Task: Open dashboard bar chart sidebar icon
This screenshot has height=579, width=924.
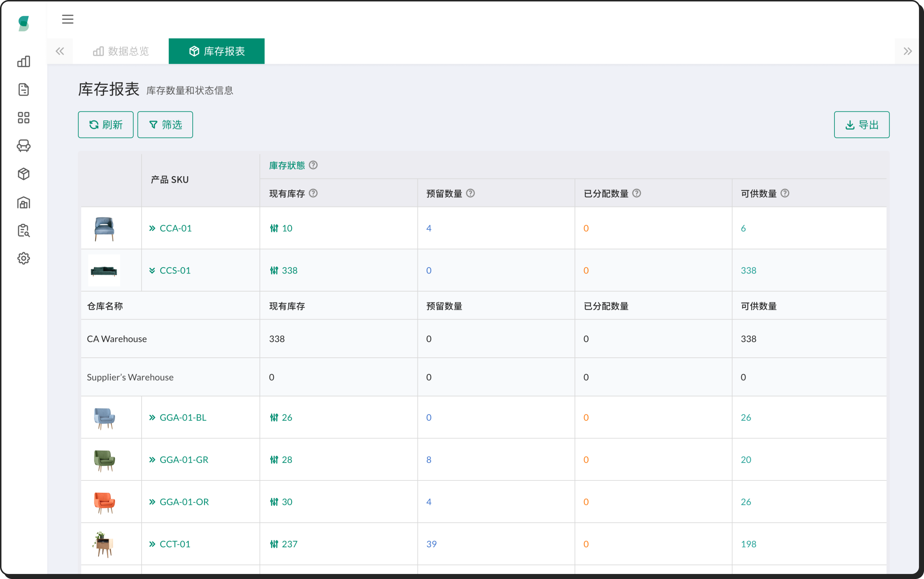Action: click(x=24, y=61)
